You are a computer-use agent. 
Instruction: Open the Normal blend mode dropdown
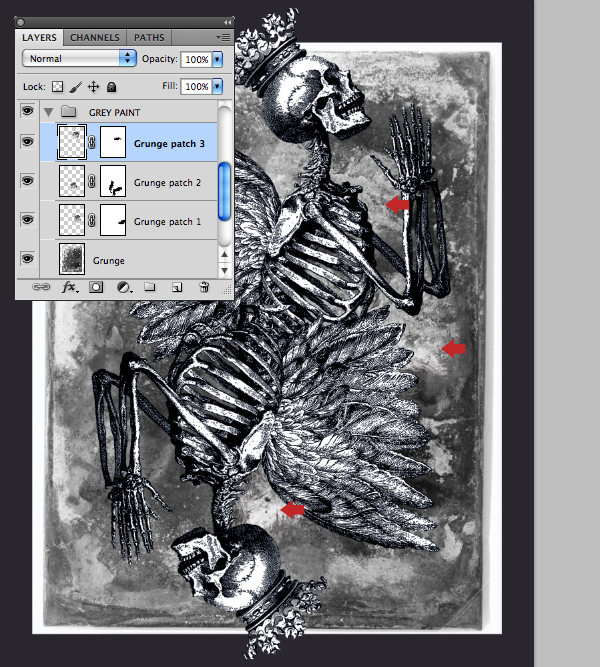point(79,58)
